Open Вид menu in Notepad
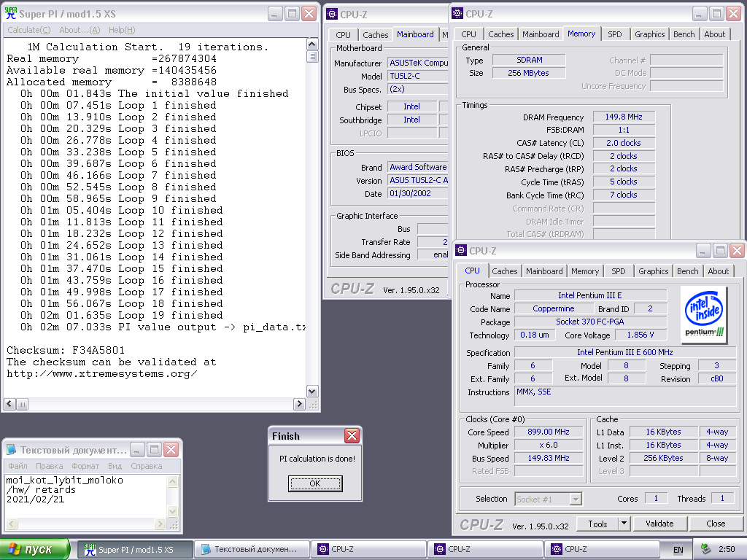747x560 pixels. (115, 466)
